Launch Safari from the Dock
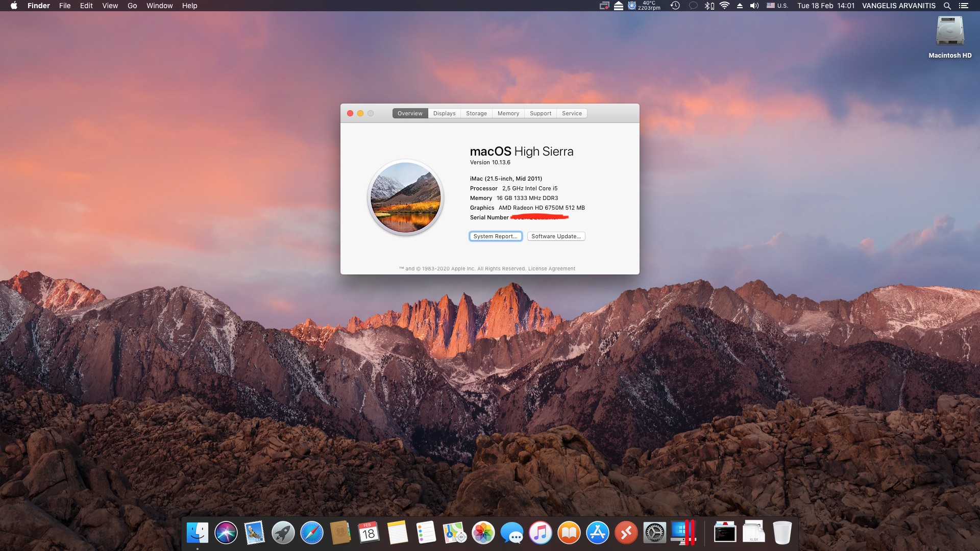 [312, 533]
